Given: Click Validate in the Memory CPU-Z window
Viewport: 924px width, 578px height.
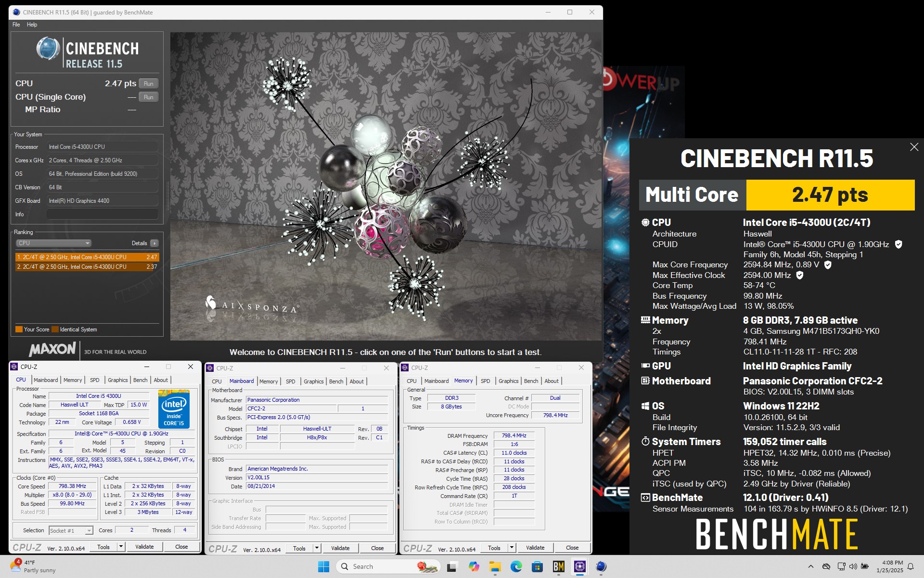Looking at the screenshot, I should point(535,548).
